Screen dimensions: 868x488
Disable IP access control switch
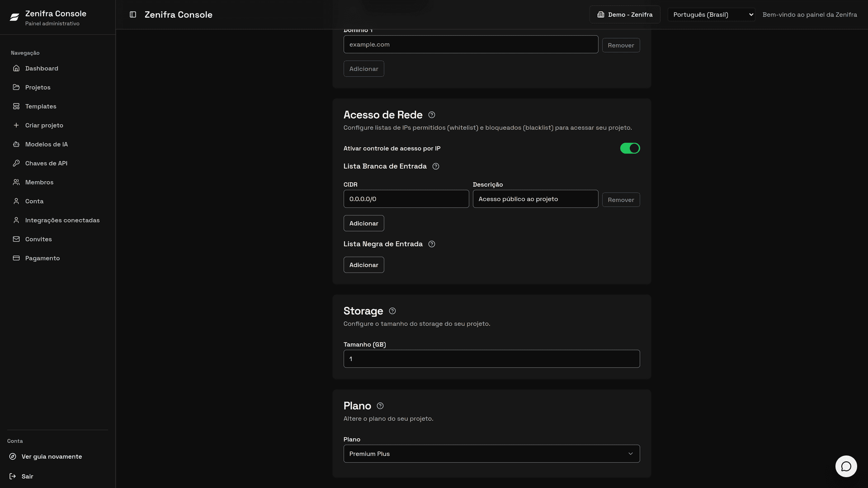tap(630, 148)
